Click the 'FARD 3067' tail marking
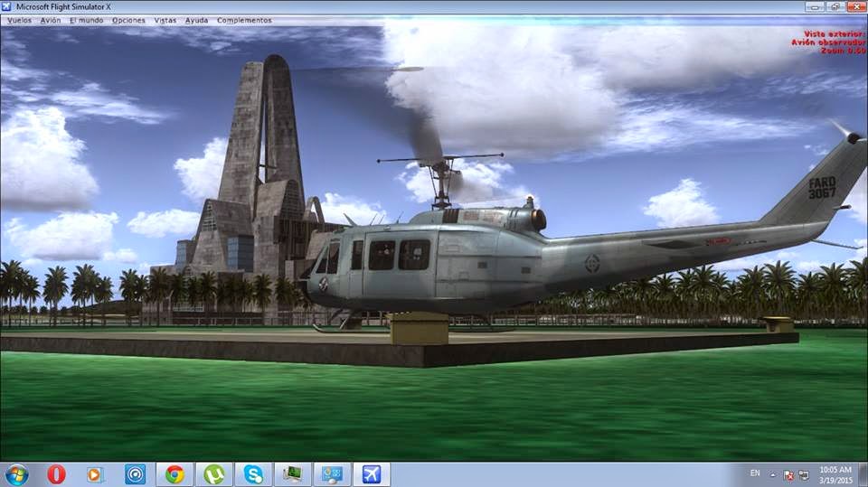868x487 pixels. (x=822, y=188)
